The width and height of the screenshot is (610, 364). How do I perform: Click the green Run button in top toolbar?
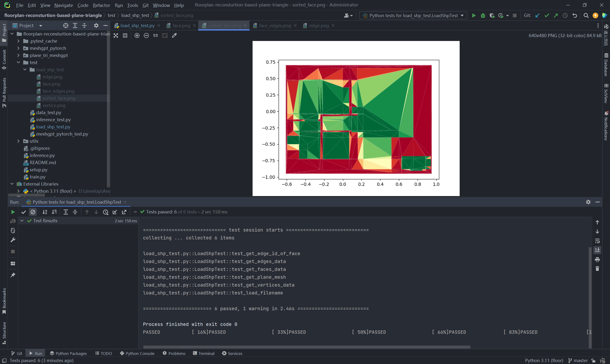[x=474, y=15]
